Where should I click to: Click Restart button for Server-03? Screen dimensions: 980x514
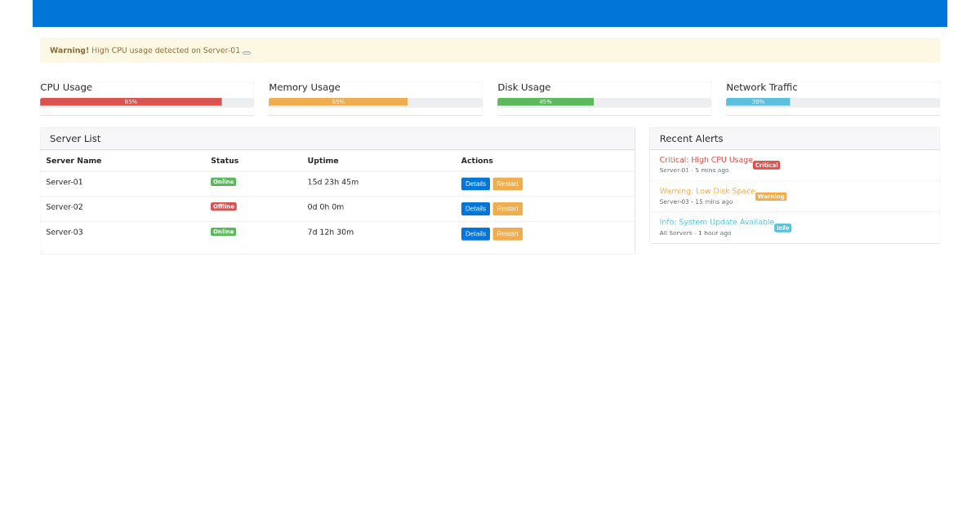pyautogui.click(x=507, y=234)
